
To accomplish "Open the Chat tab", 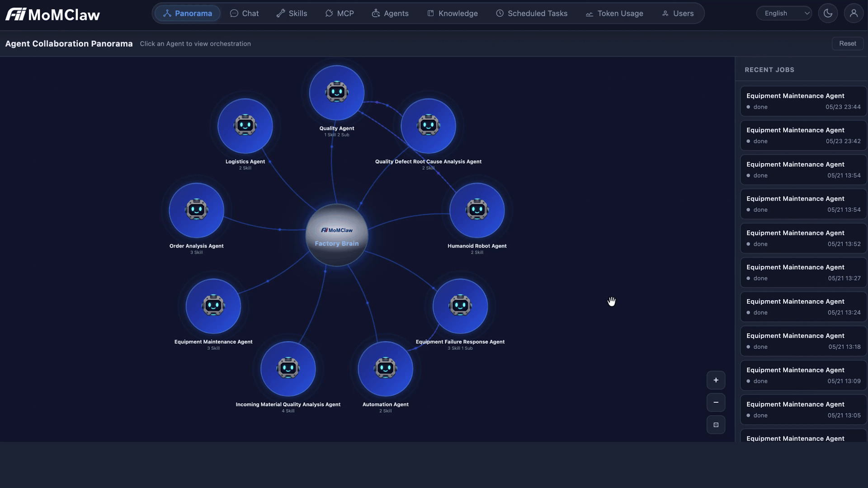I will 244,13.
